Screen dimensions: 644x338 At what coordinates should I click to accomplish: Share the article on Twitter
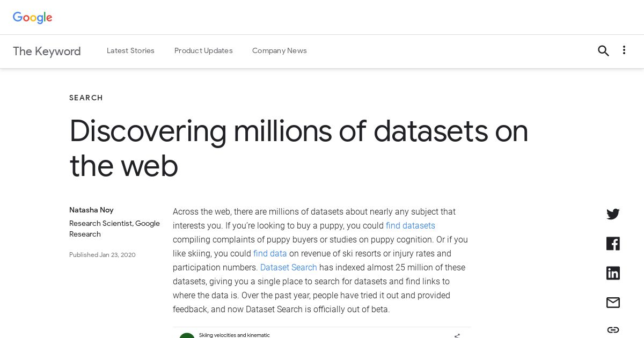(613, 214)
